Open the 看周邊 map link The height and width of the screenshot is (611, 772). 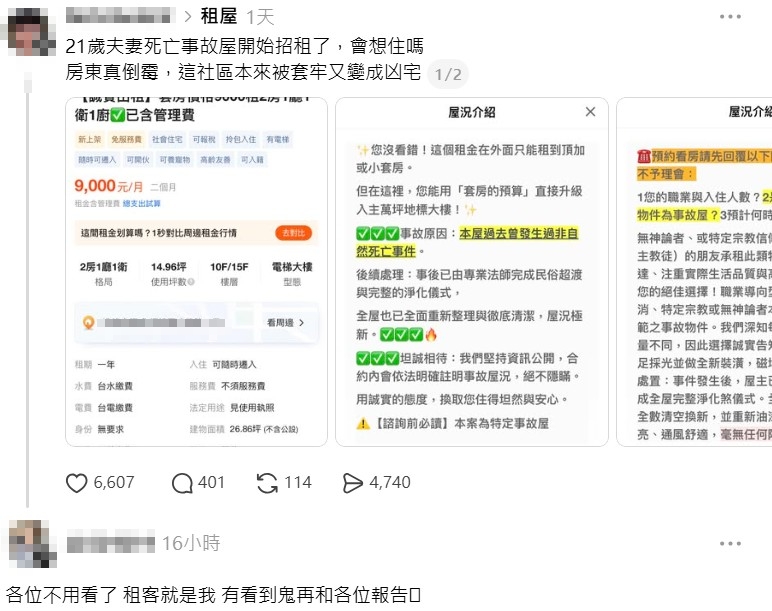286,322
